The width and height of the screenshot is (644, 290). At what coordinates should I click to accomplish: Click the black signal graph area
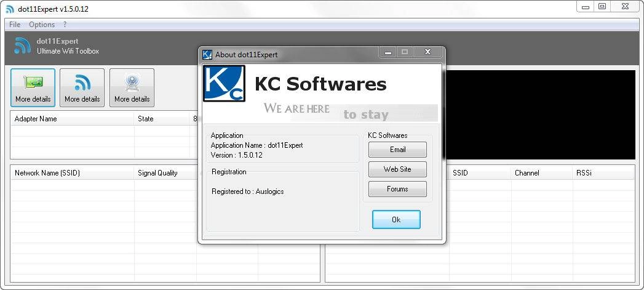coord(539,115)
